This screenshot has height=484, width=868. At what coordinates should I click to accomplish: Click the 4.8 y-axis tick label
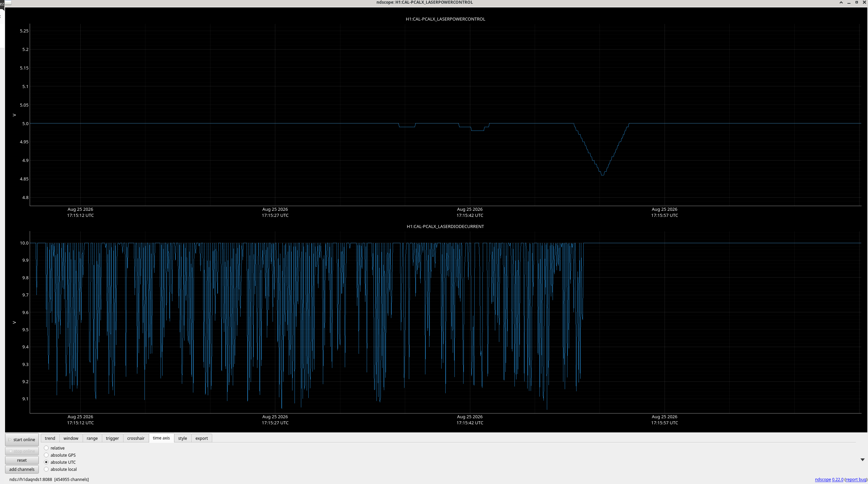pyautogui.click(x=25, y=197)
